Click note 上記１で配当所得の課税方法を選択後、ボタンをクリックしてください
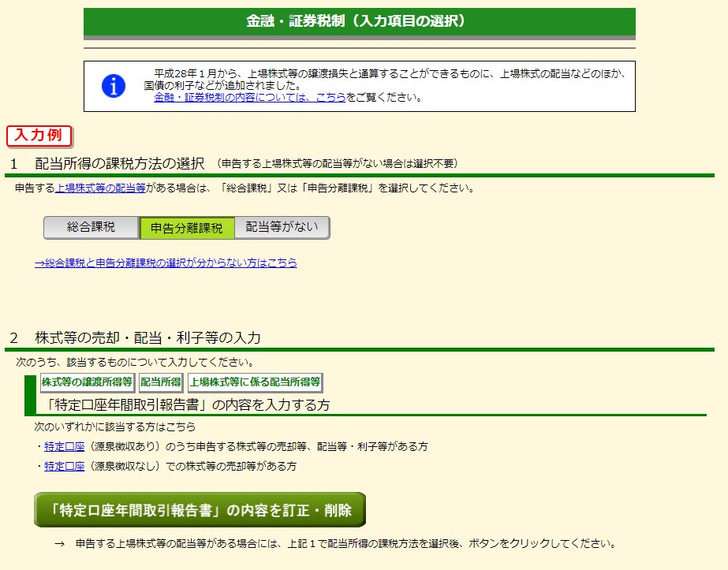Image resolution: width=728 pixels, height=570 pixels. [x=452, y=543]
